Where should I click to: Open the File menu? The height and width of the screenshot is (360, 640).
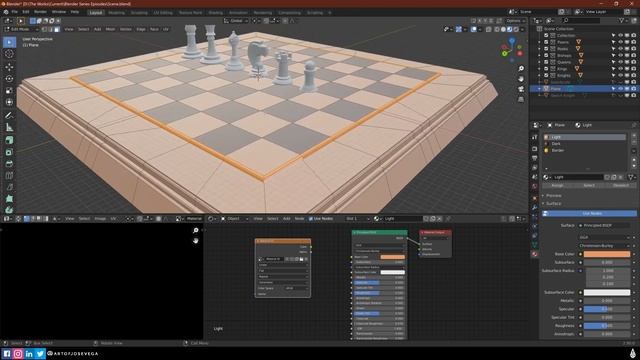click(x=15, y=12)
